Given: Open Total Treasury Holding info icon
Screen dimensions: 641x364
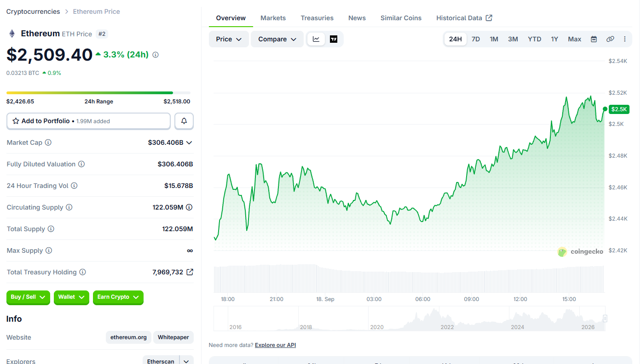Looking at the screenshot, I should click(83, 272).
